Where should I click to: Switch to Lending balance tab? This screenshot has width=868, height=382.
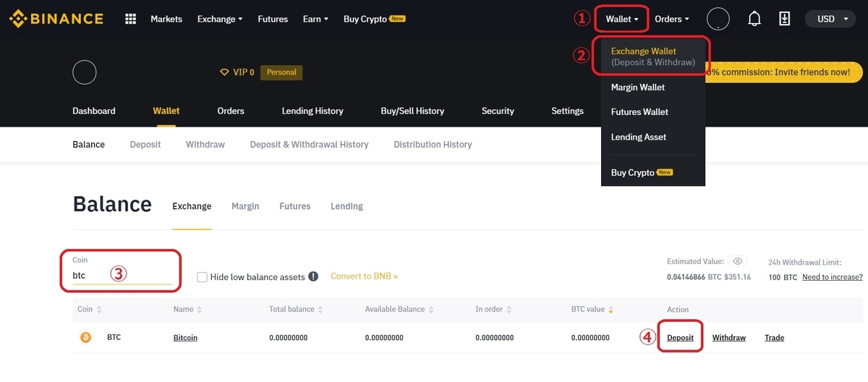click(346, 206)
